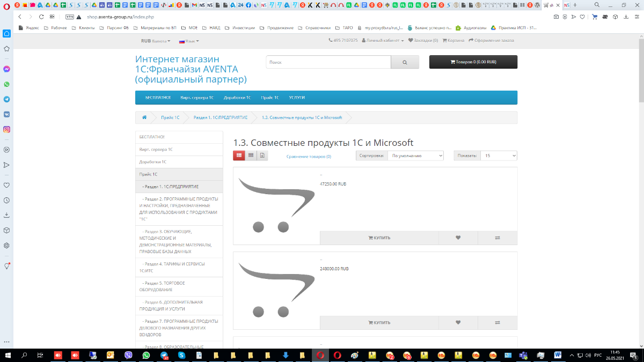The image size is (644, 362).
Task: Open Раздел 6. ДОПОЛНИТЕЛЬНАЯ ПРОДУКЦИЯ side menu
Action: coord(179,306)
